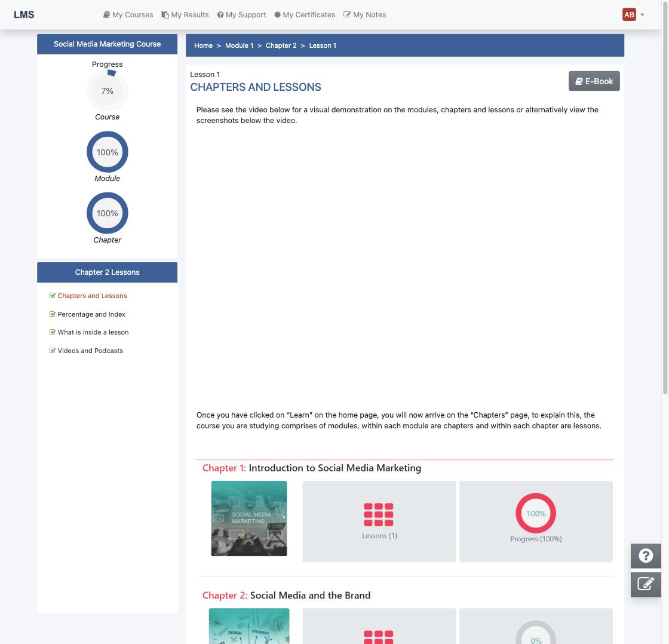Click the book icon in the E-Book button
This screenshot has width=669, height=644.
(579, 81)
